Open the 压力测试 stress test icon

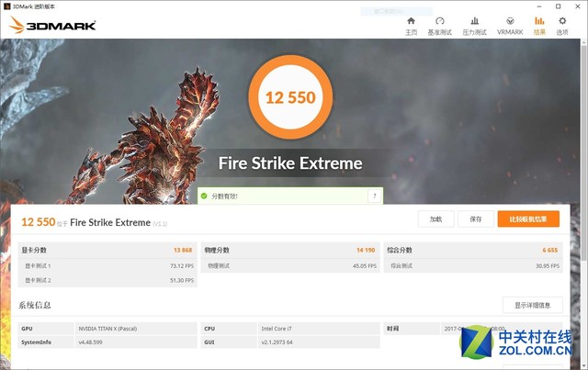pos(474,21)
